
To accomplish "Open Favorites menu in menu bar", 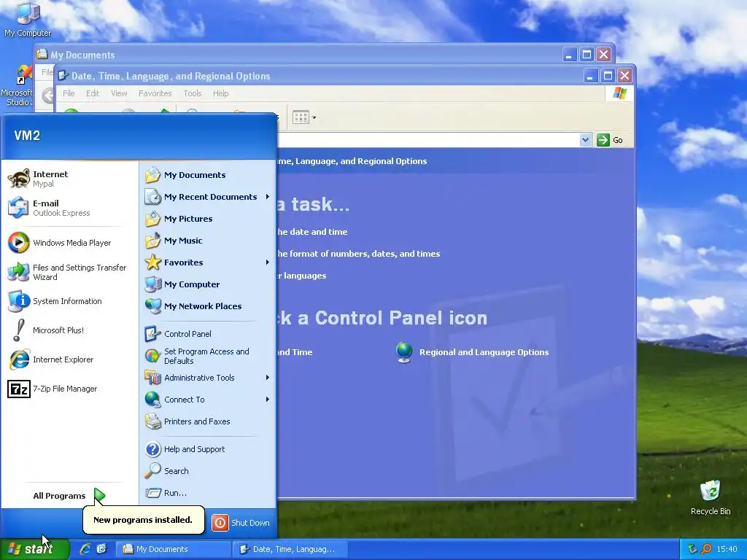I will click(155, 93).
